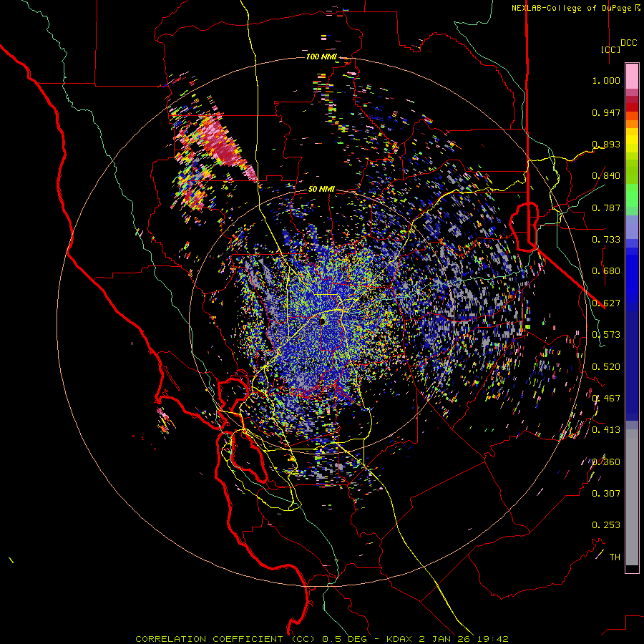Viewport: 644px width, 644px height.
Task: Click the 1.000 value on the color scale
Action: [x=606, y=80]
